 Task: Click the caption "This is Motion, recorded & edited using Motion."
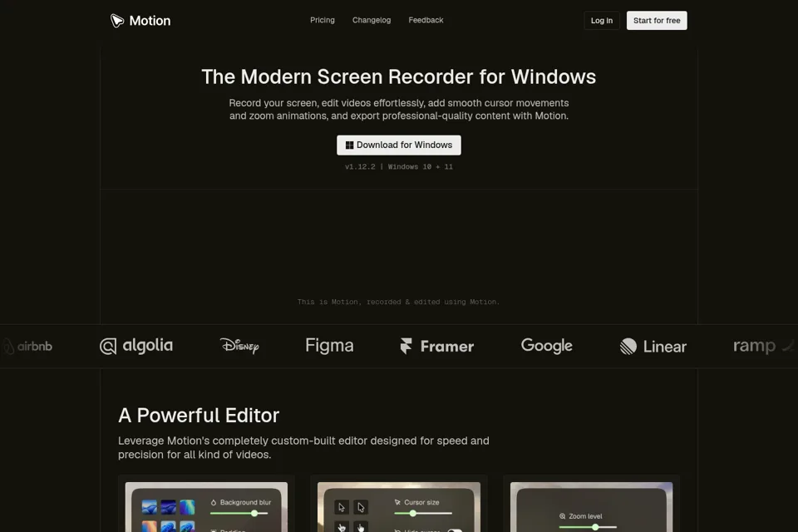pos(398,302)
